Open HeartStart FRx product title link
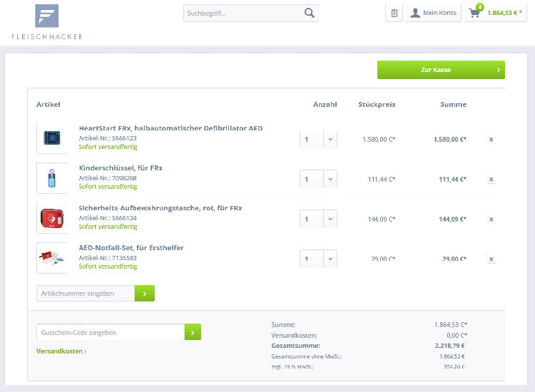This screenshot has height=392, width=535. [x=170, y=128]
